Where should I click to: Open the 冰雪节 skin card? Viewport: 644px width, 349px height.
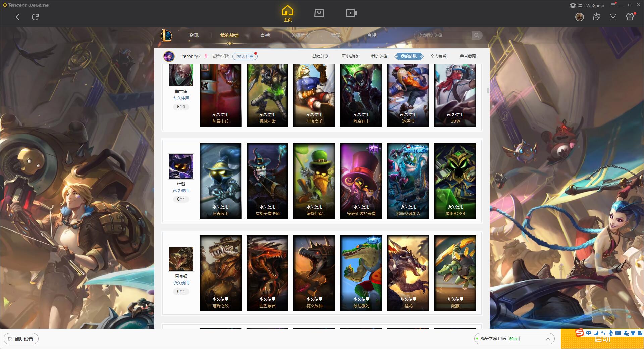click(x=408, y=96)
